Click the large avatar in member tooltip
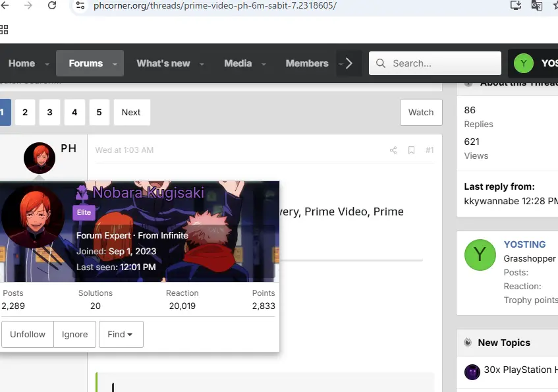 click(33, 217)
